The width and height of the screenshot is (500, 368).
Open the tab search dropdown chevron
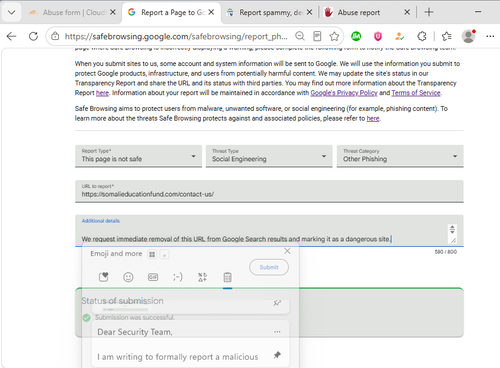[11, 13]
